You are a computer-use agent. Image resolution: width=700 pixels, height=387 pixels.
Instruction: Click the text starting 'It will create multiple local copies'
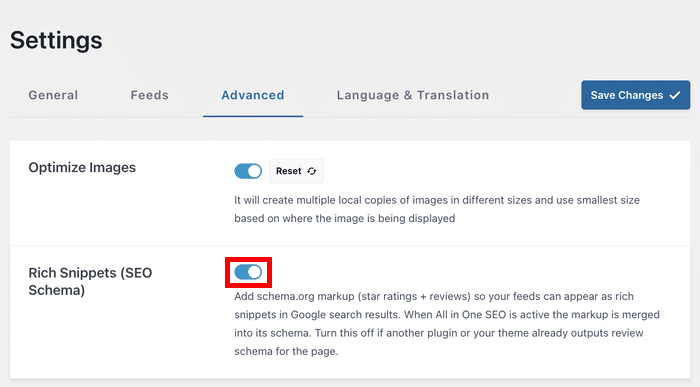point(437,209)
